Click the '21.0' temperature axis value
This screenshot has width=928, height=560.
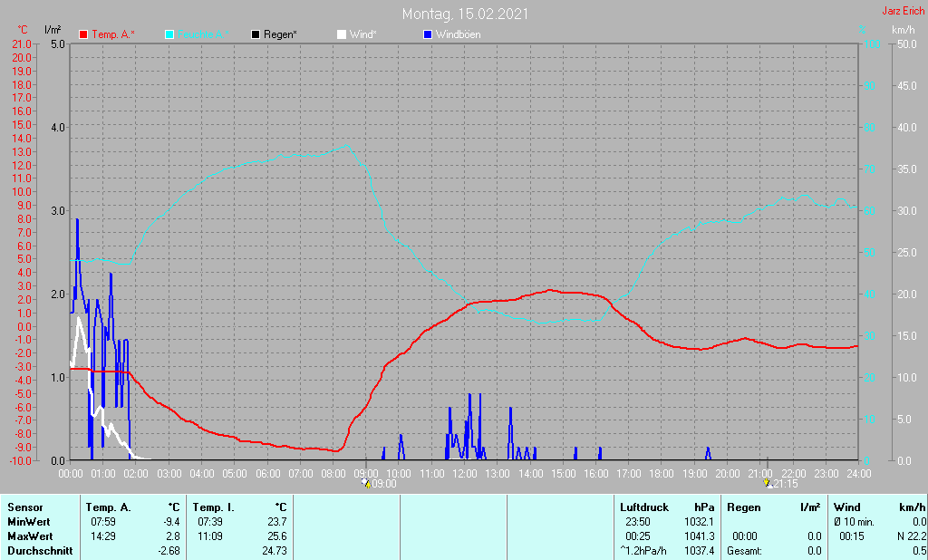(22, 43)
